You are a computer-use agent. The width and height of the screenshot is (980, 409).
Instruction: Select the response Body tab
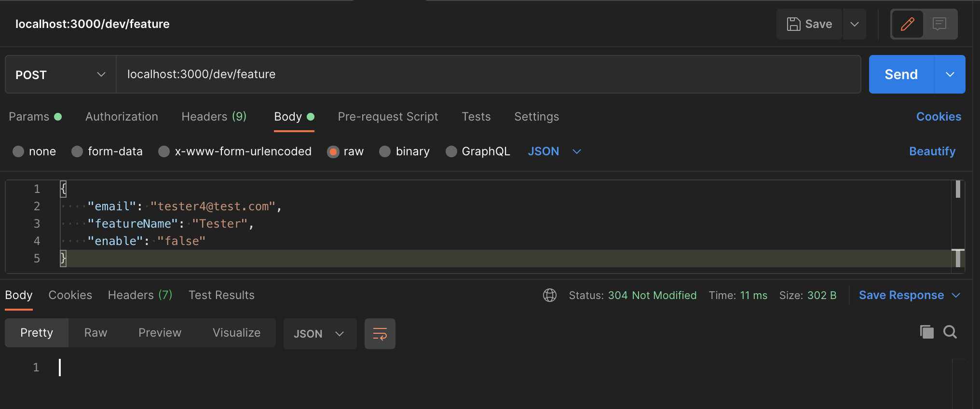19,295
